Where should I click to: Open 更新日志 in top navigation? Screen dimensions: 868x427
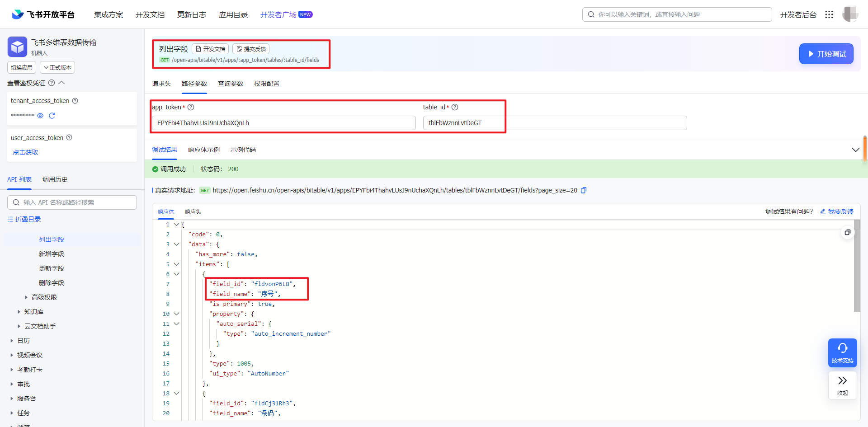coord(192,14)
